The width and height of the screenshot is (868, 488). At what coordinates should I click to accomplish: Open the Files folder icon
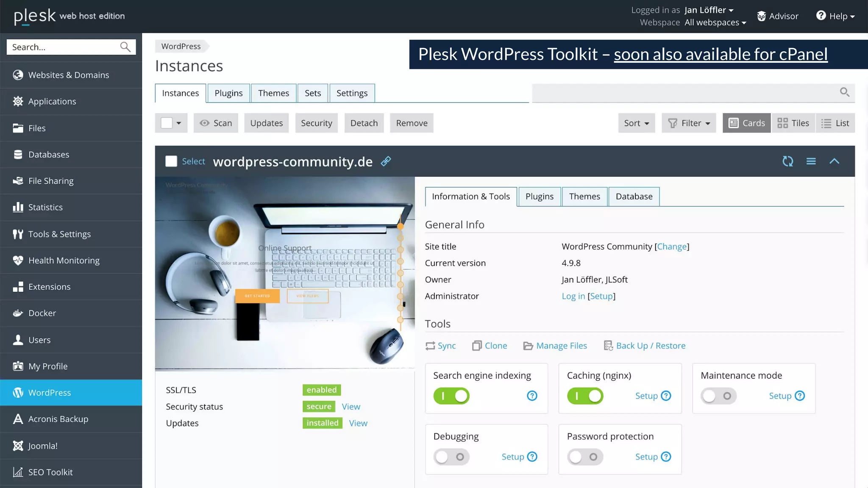18,128
